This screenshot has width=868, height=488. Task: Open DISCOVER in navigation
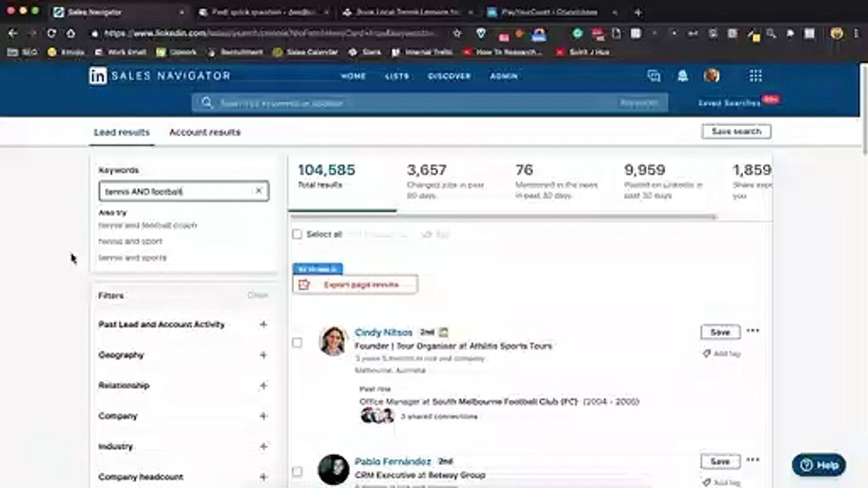tap(449, 77)
